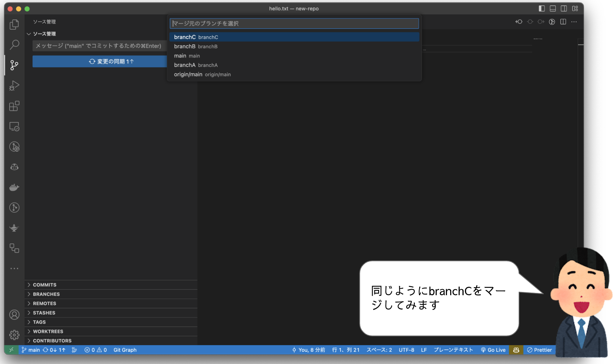Click the branch picker input field
The height and width of the screenshot is (364, 616).
[x=294, y=23]
